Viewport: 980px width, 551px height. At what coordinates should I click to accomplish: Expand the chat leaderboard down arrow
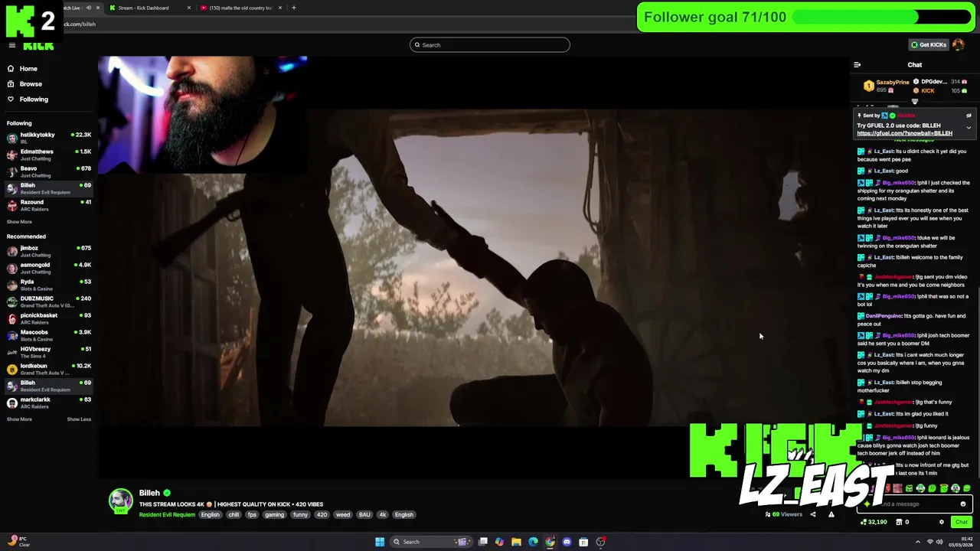(x=915, y=102)
